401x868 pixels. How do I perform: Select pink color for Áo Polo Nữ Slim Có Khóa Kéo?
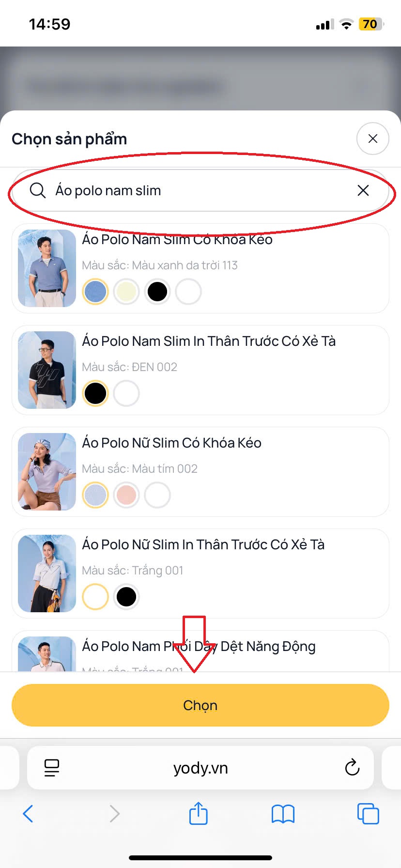126,495
